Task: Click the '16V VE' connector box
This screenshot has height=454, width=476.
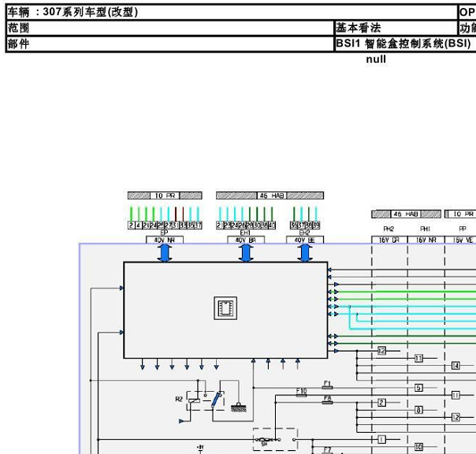Action: click(461, 240)
